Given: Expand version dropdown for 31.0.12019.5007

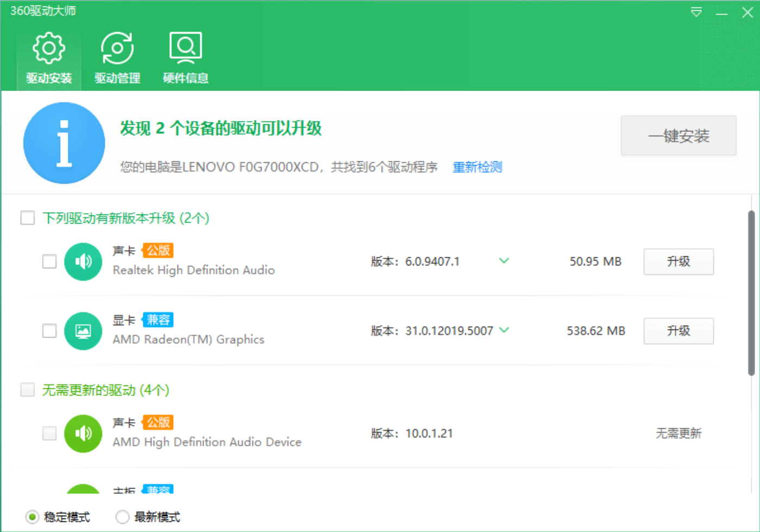Looking at the screenshot, I should pos(504,330).
